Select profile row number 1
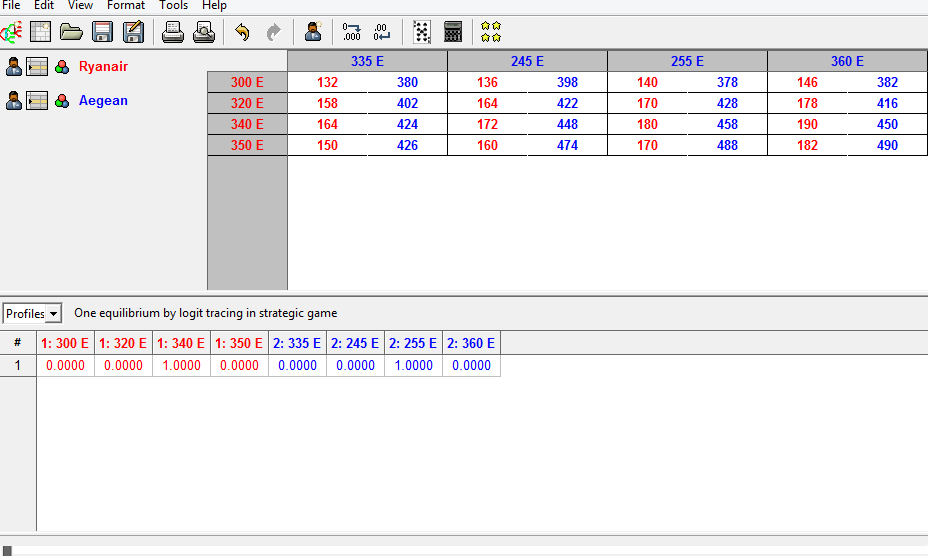The width and height of the screenshot is (928, 560). coord(18,365)
